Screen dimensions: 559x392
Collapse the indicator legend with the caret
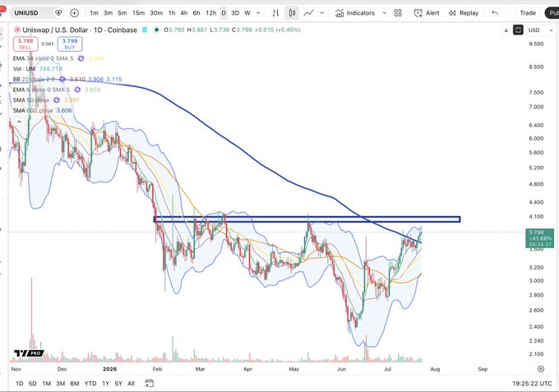pyautogui.click(x=19, y=122)
